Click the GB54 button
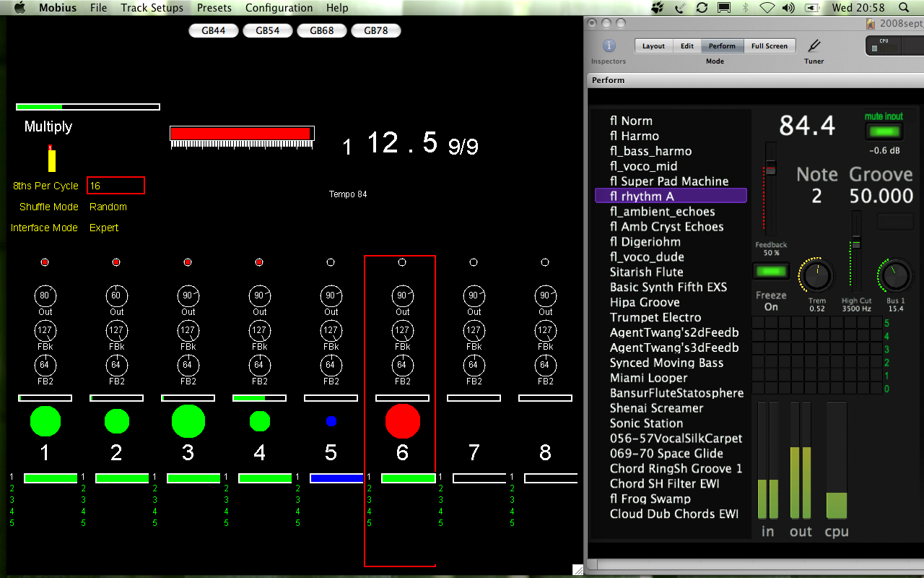This screenshot has height=578, width=924. 267,30
